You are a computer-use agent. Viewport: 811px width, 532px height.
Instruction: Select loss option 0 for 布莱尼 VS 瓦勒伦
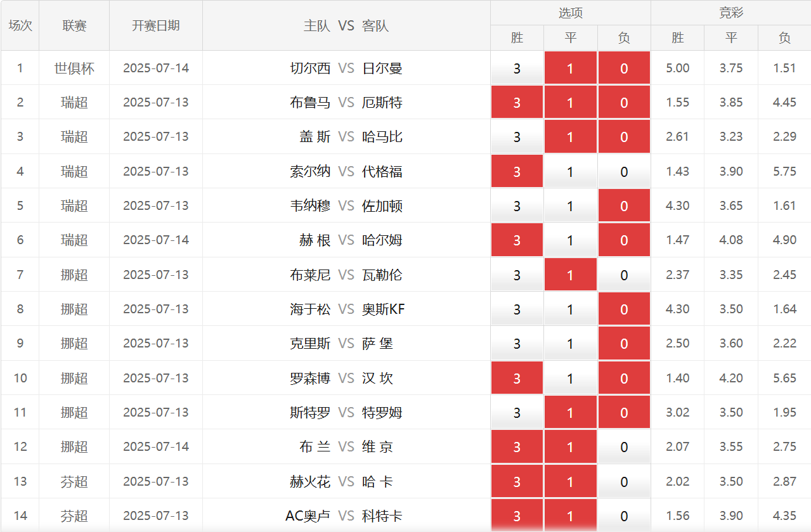coord(624,275)
